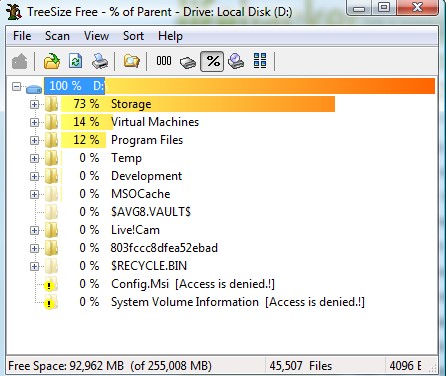Click the greyed-out parent folder toolbar icon
Screen dimensions: 446x376
pyautogui.click(x=19, y=62)
